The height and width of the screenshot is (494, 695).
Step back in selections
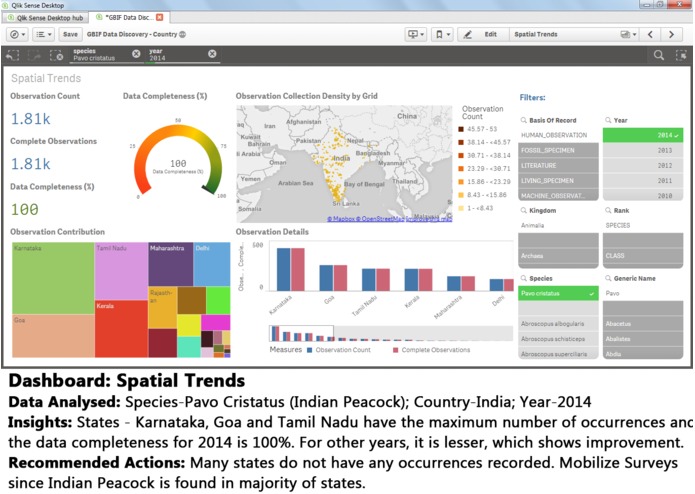pyautogui.click(x=13, y=55)
